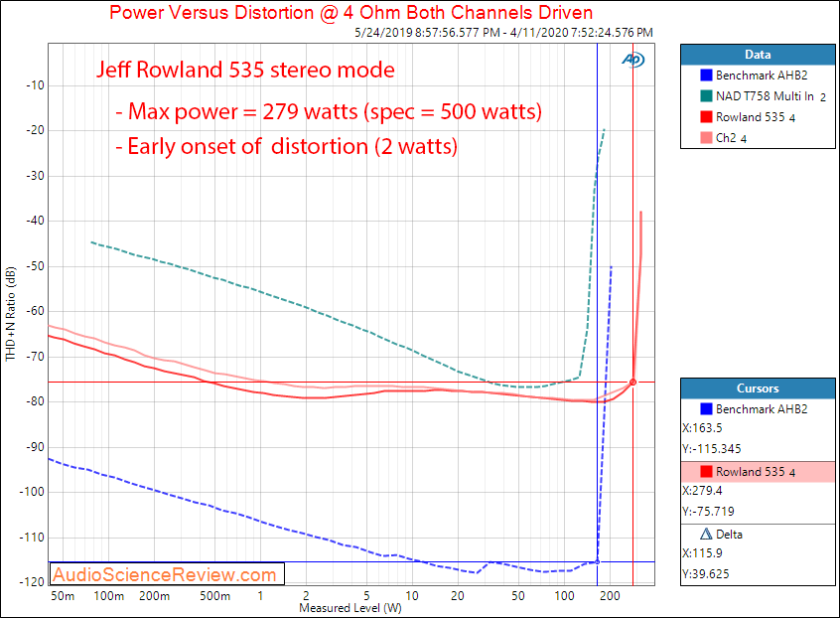Click the X:279.4 cursor value
The width and height of the screenshot is (840, 618).
point(702,491)
